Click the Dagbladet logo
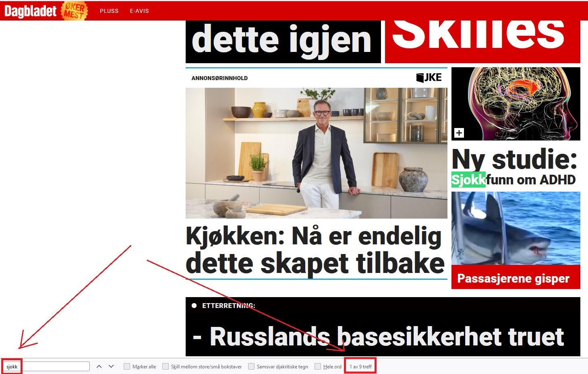 pos(30,11)
